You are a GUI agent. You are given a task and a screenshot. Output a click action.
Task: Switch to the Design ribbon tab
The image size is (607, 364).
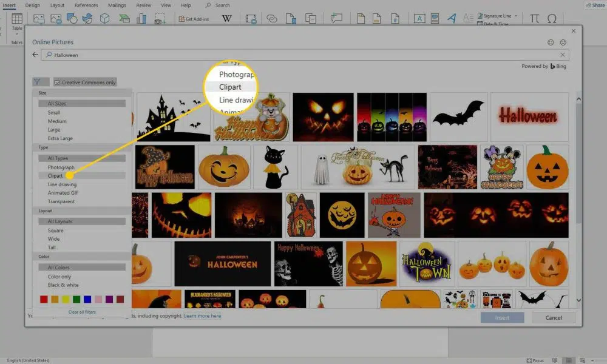[33, 5]
